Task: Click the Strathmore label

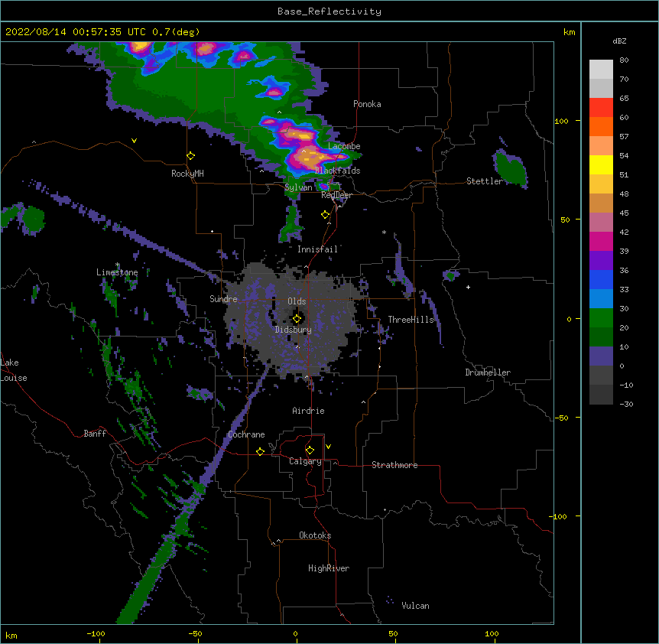Action: click(394, 465)
